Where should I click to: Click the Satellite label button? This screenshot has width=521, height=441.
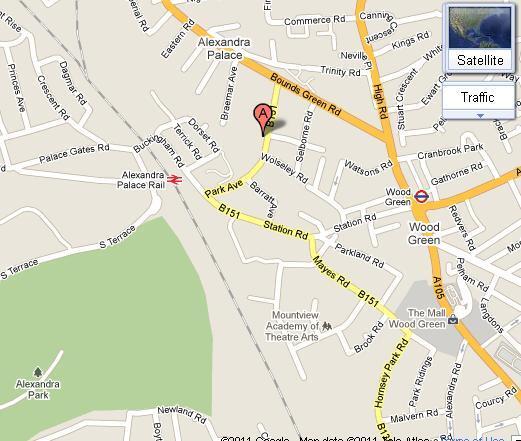click(480, 60)
